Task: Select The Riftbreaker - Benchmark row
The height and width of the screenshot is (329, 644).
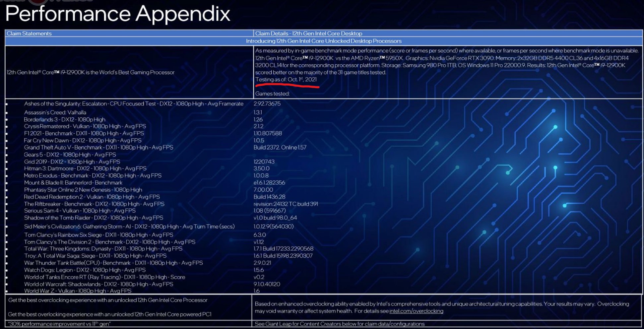Action: 94,204
